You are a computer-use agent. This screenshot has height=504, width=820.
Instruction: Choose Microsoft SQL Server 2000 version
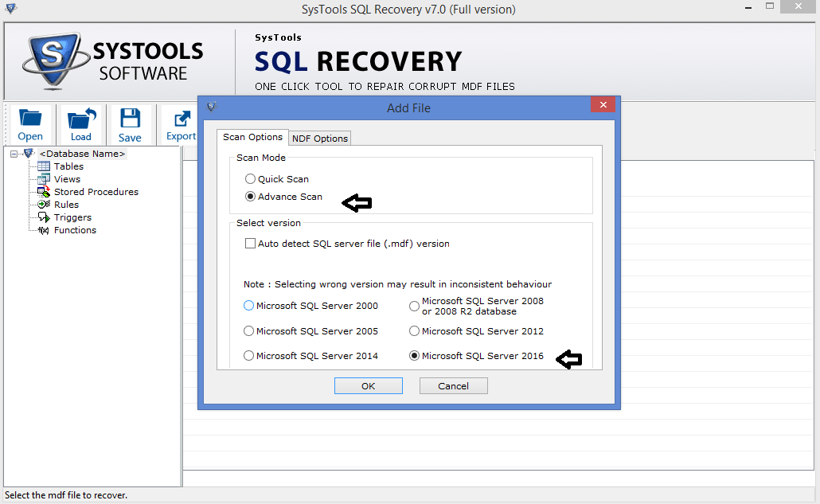pos(249,305)
